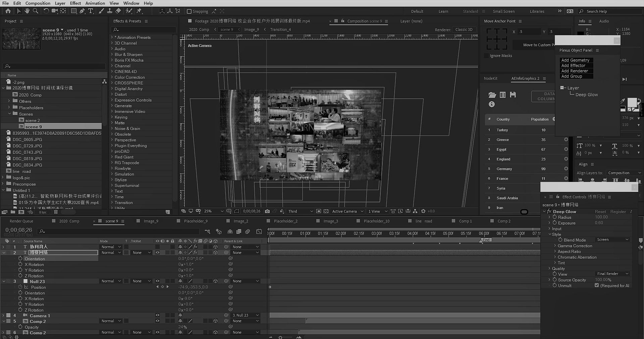Click Reset for Deep Glow effect

pos(600,212)
